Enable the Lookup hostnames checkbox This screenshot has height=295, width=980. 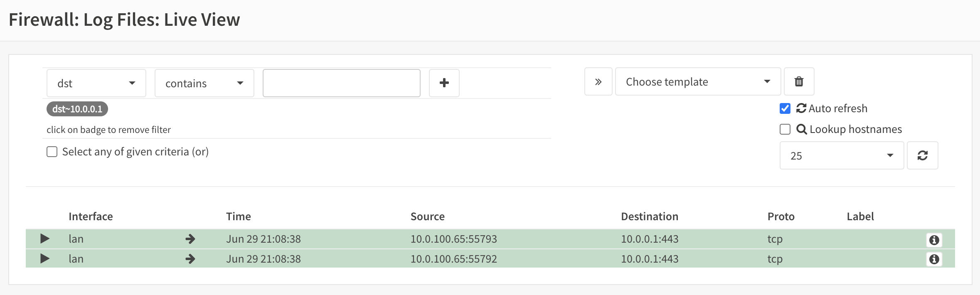pyautogui.click(x=785, y=129)
